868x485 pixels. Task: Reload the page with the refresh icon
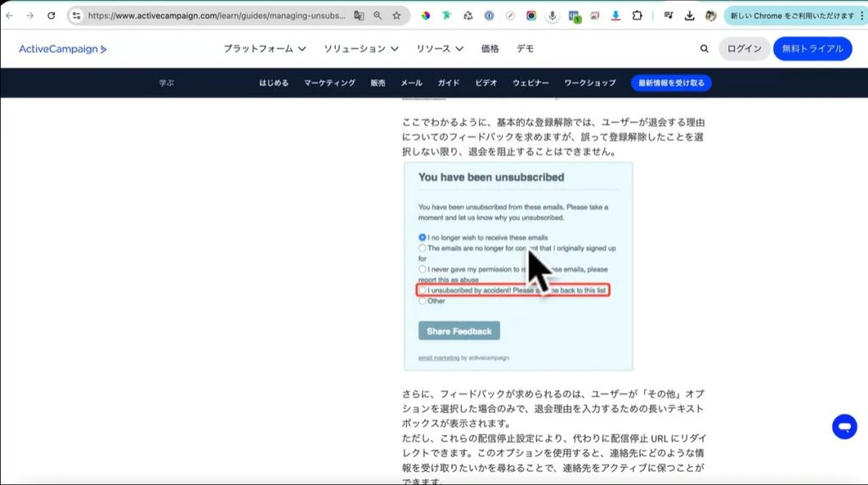point(51,15)
